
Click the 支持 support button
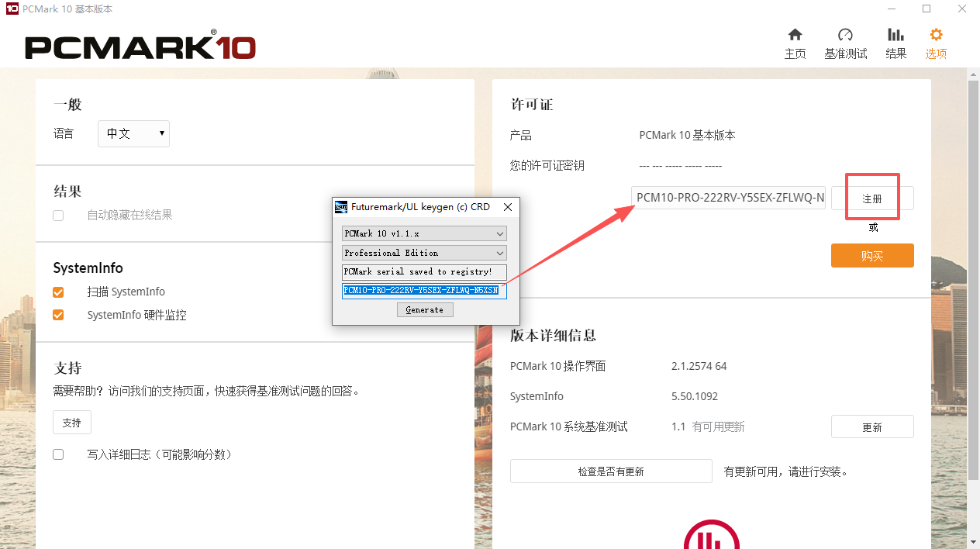tap(72, 423)
